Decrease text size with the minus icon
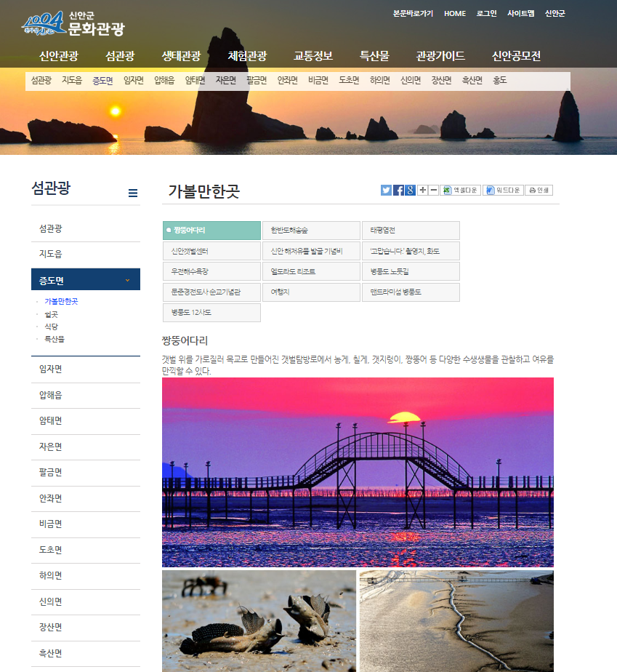The width and height of the screenshot is (617, 672). (434, 191)
